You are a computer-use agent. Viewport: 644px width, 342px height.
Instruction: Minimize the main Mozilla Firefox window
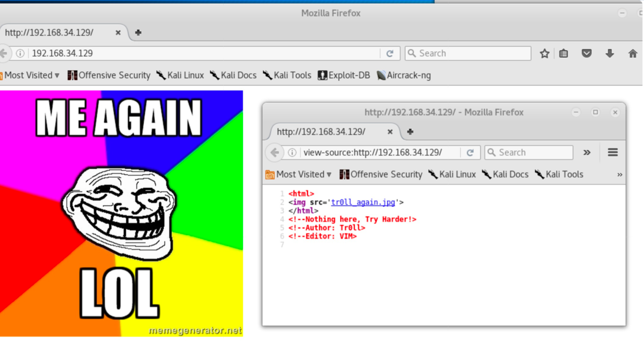622,13
